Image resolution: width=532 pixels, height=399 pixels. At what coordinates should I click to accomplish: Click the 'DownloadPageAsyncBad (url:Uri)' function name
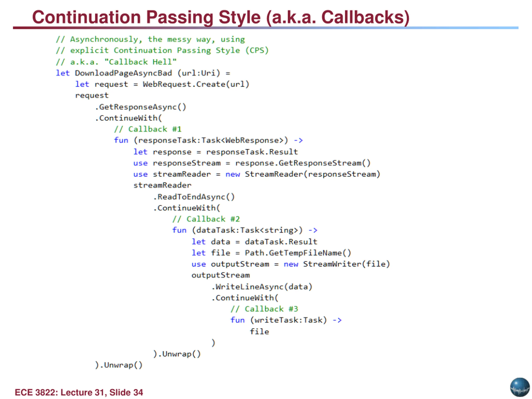pos(147,73)
